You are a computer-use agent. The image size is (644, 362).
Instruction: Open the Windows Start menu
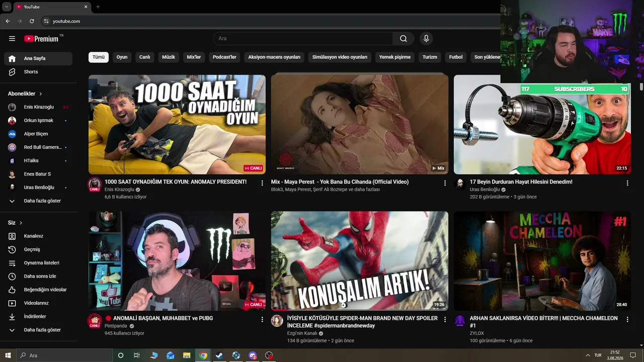(x=8, y=355)
